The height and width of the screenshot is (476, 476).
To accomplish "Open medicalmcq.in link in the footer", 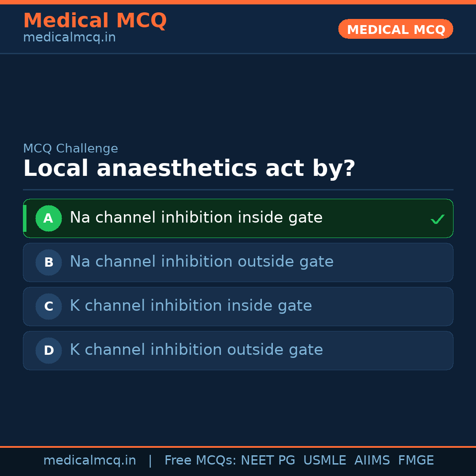I will tap(89, 461).
